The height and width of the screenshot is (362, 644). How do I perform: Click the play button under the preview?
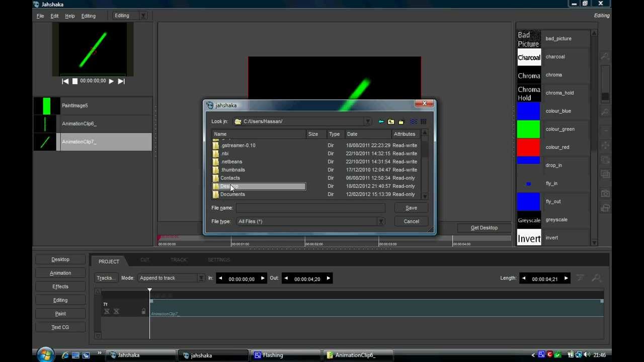[x=111, y=81]
